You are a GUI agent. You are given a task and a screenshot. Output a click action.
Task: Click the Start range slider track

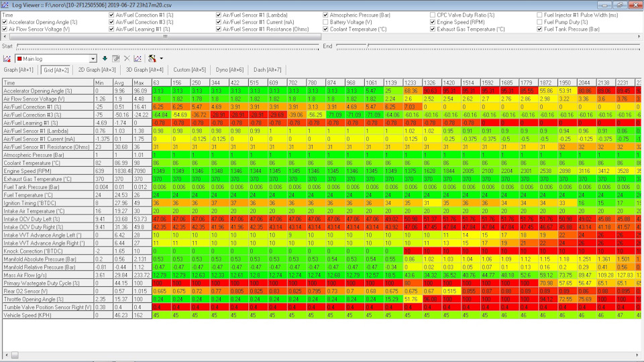[168, 47]
